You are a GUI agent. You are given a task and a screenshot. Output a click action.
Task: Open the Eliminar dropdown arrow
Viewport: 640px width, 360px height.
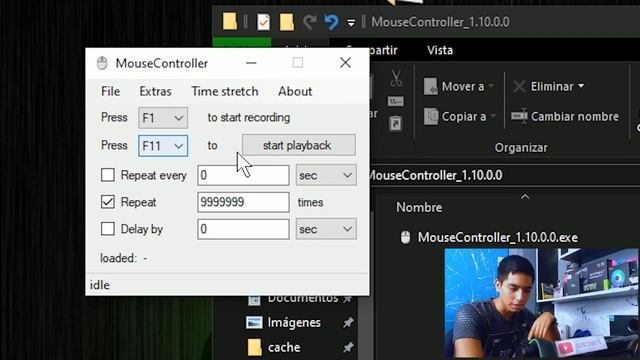tap(581, 86)
